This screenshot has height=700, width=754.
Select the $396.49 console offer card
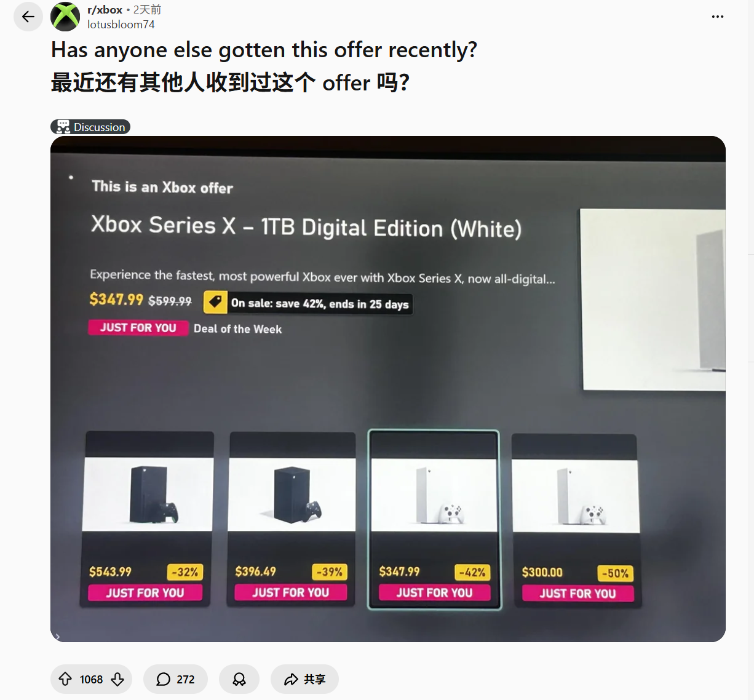pos(292,520)
